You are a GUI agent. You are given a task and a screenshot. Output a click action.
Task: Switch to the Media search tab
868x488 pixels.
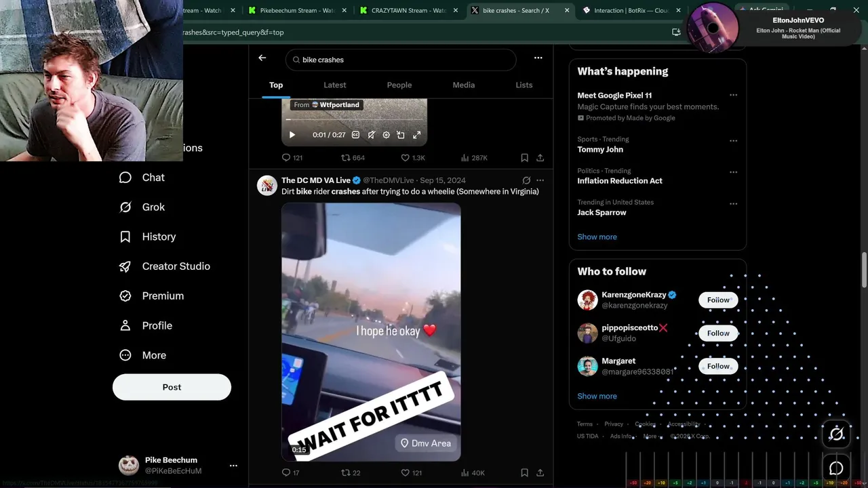coord(464,85)
